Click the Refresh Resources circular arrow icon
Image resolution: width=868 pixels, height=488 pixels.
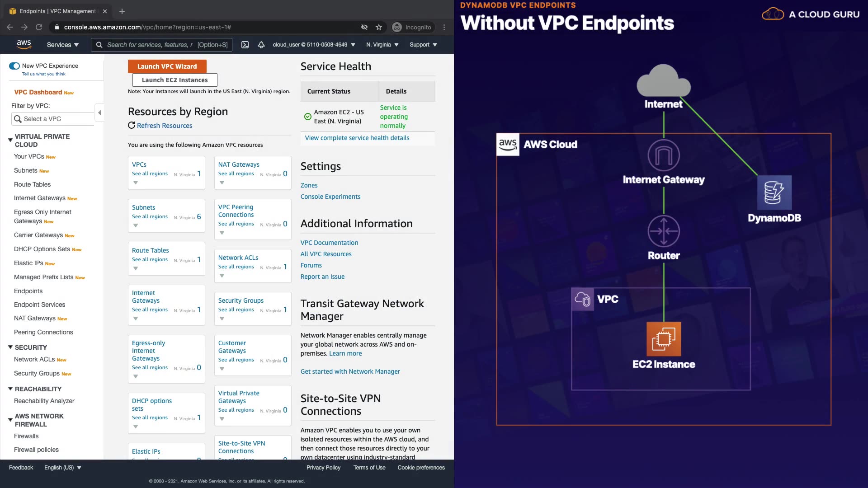132,126
